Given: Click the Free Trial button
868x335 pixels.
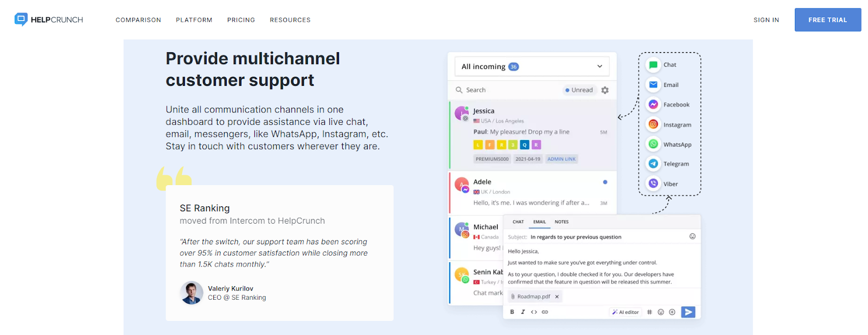Looking at the screenshot, I should point(827,20).
